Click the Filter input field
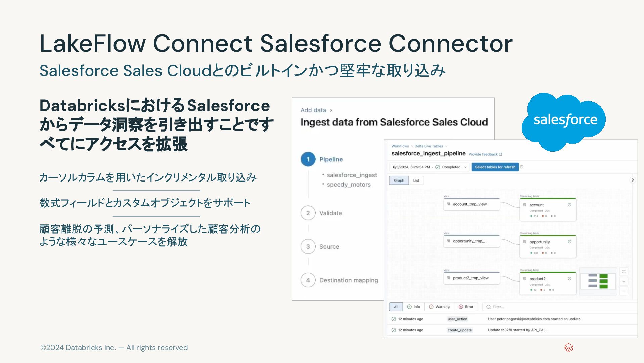This screenshot has width=644, height=363. tap(560, 307)
